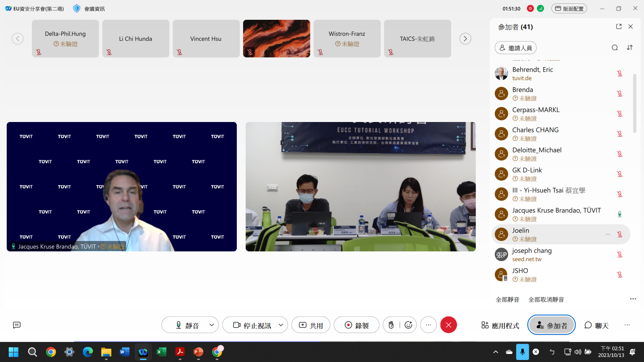Open Microsoft Edge from the taskbar
Screen dimensions: 644x362
pyautogui.click(x=88, y=352)
